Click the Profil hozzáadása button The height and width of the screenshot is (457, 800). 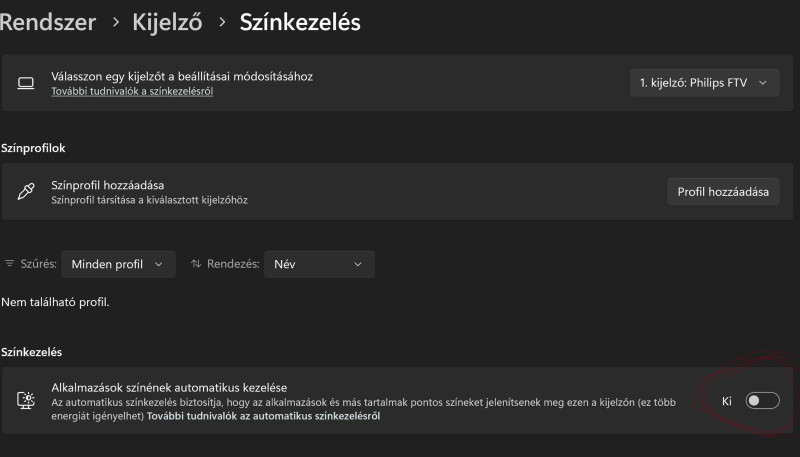click(723, 192)
